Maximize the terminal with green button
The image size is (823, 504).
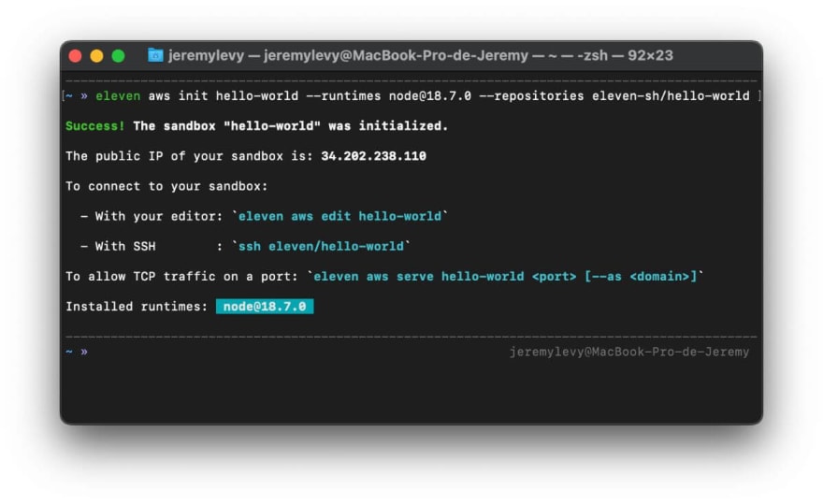tap(119, 56)
